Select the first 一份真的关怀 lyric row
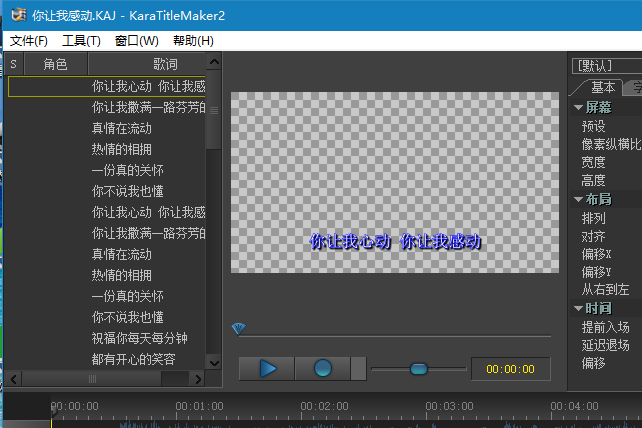 [106, 170]
